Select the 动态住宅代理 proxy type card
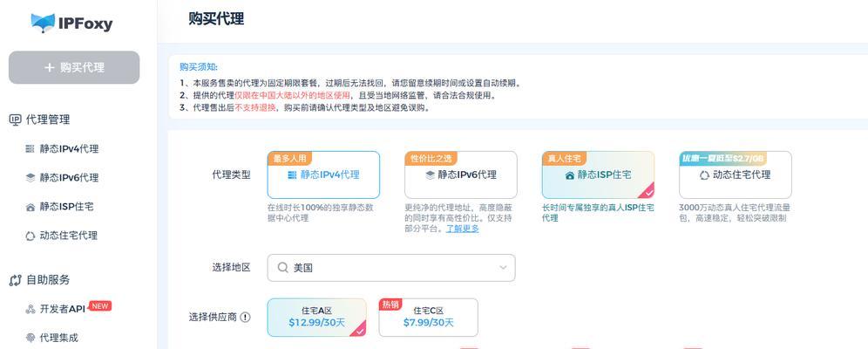868x349 pixels. click(x=736, y=175)
